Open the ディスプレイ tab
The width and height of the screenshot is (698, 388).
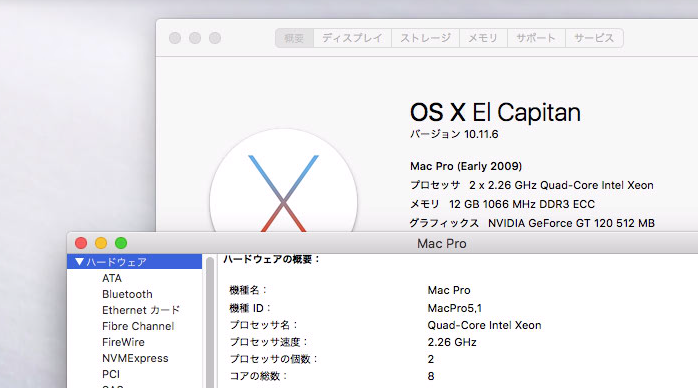(x=352, y=38)
